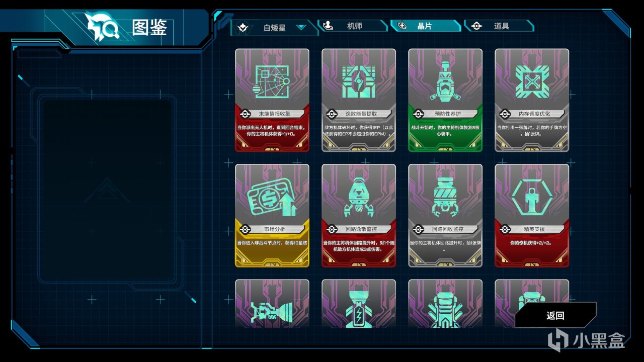Click the 回路逸散监控 chip icon
This screenshot has height=362, width=644.
tap(359, 197)
